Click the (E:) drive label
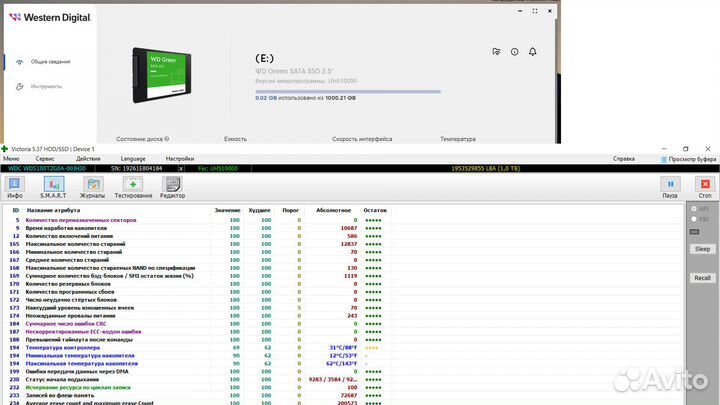 coord(264,58)
